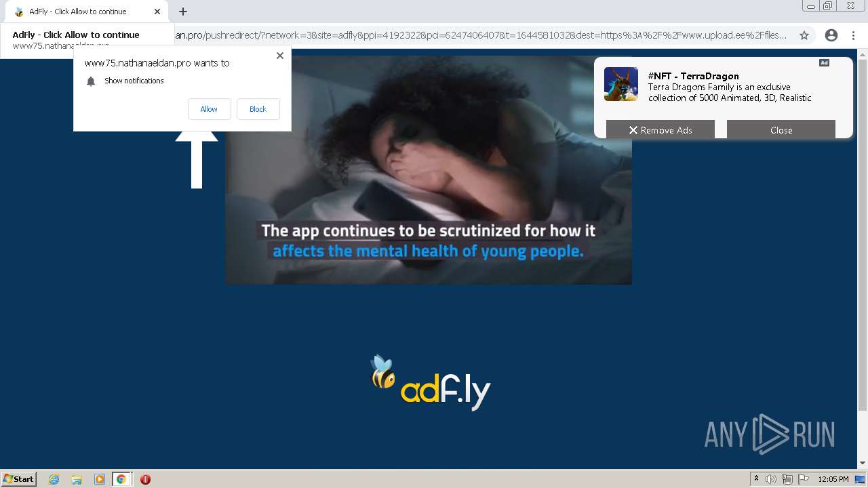The height and width of the screenshot is (488, 868).
Task: Click the video of woman in bed
Action: (x=429, y=170)
